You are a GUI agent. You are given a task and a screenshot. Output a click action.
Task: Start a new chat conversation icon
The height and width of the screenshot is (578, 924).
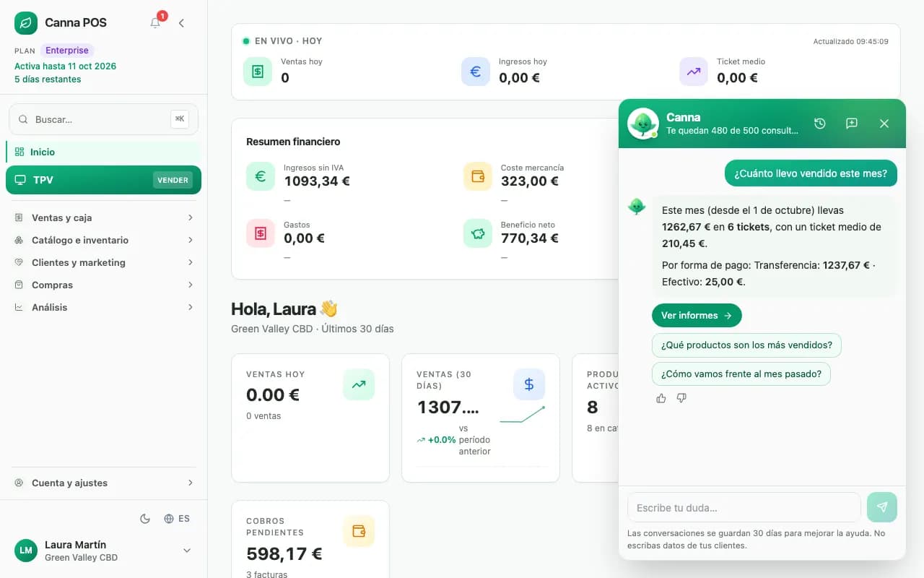coord(852,124)
